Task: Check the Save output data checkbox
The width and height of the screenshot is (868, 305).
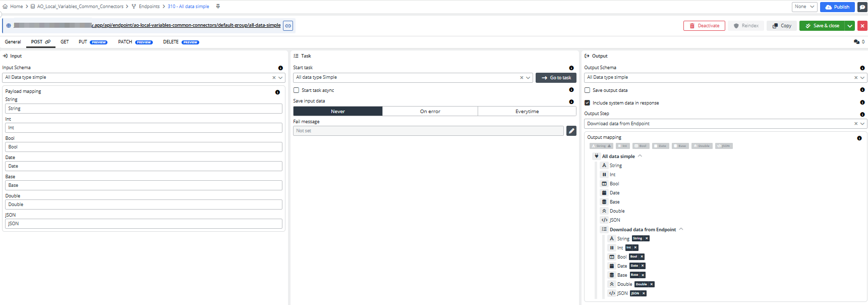Action: tap(587, 90)
